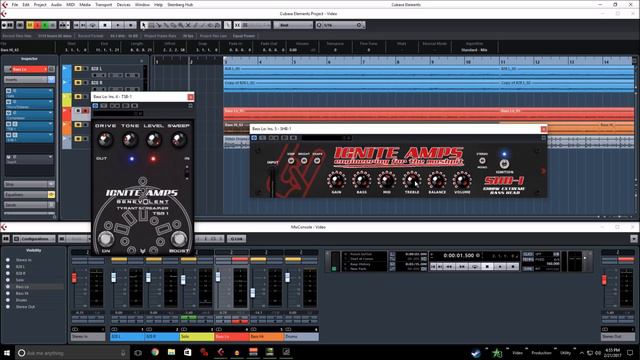
Task: Click Record in the project toolbar transport
Action: (131, 25)
